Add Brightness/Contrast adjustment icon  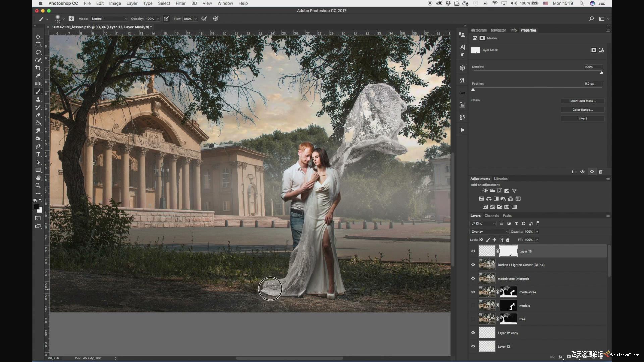click(485, 191)
